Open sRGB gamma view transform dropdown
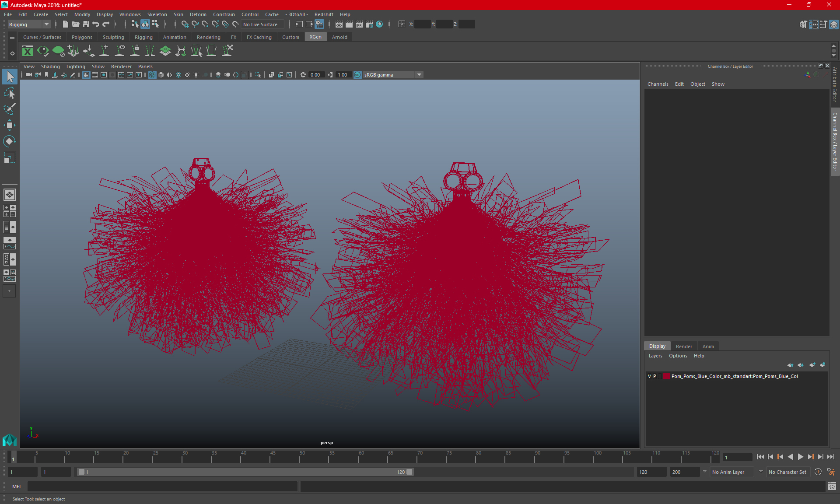This screenshot has height=504, width=840. (393, 75)
